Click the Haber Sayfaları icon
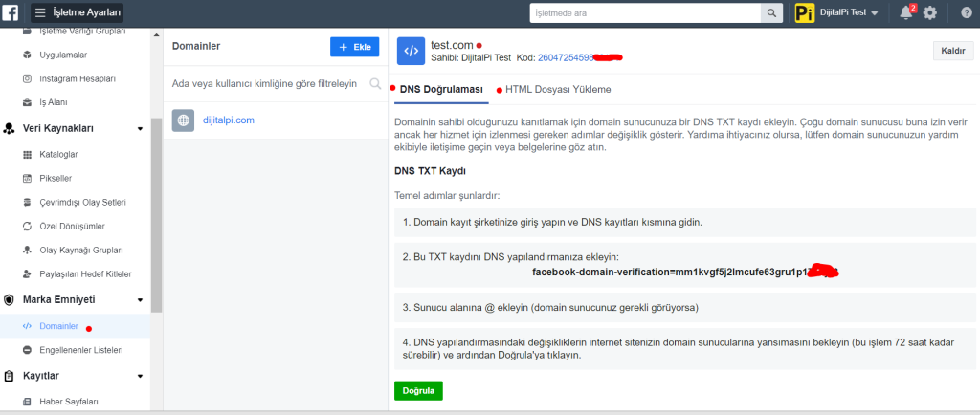Viewport: 980px width, 415px height. pyautogui.click(x=27, y=402)
